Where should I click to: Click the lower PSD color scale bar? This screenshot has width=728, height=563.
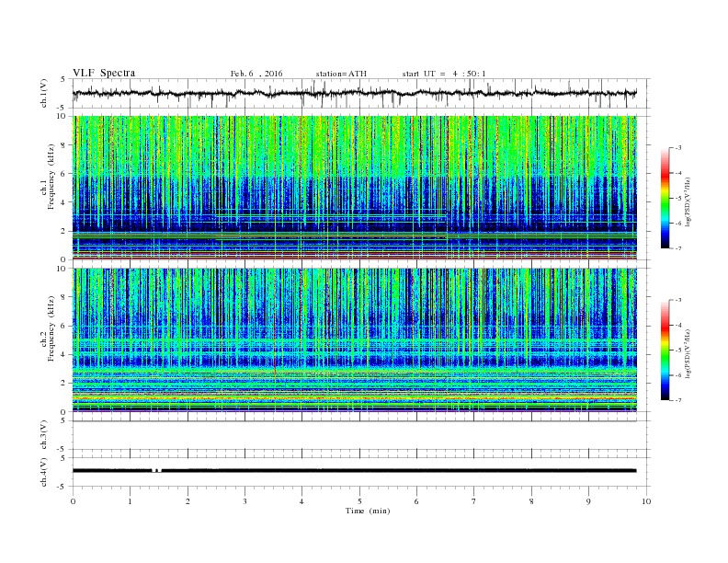[x=665, y=350]
